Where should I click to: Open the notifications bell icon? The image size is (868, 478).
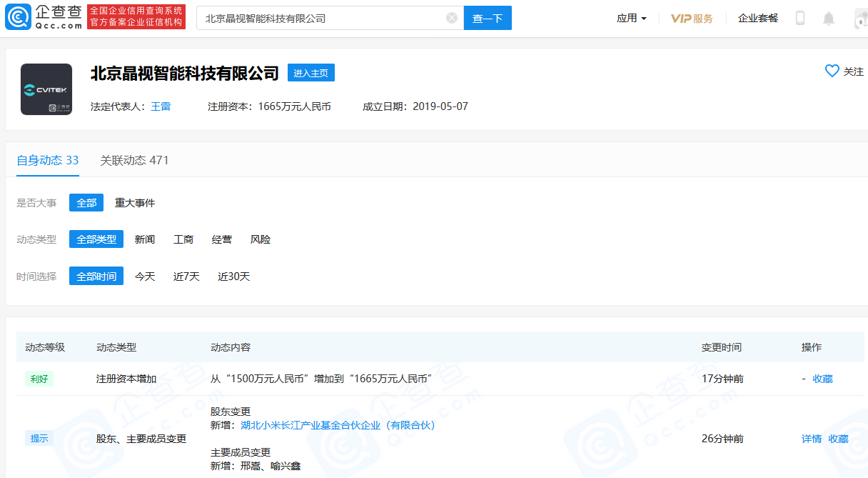829,18
